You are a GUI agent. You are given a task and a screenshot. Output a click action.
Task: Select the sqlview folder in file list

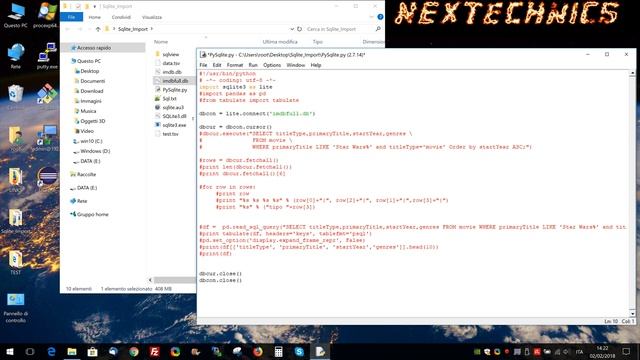pyautogui.click(x=171, y=54)
